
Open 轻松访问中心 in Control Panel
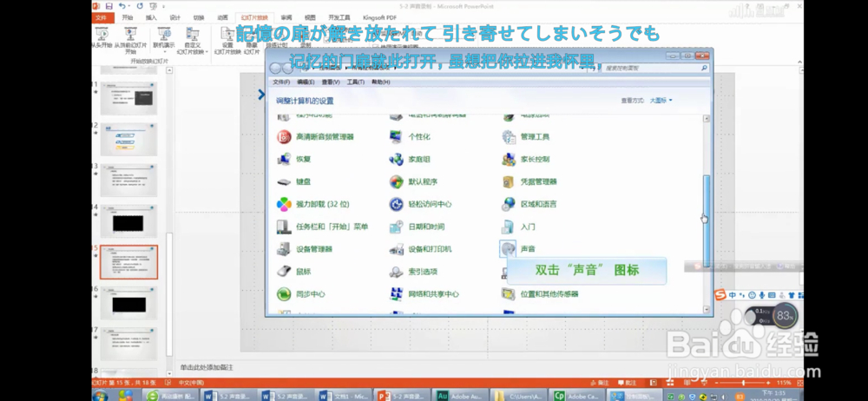coord(420,204)
